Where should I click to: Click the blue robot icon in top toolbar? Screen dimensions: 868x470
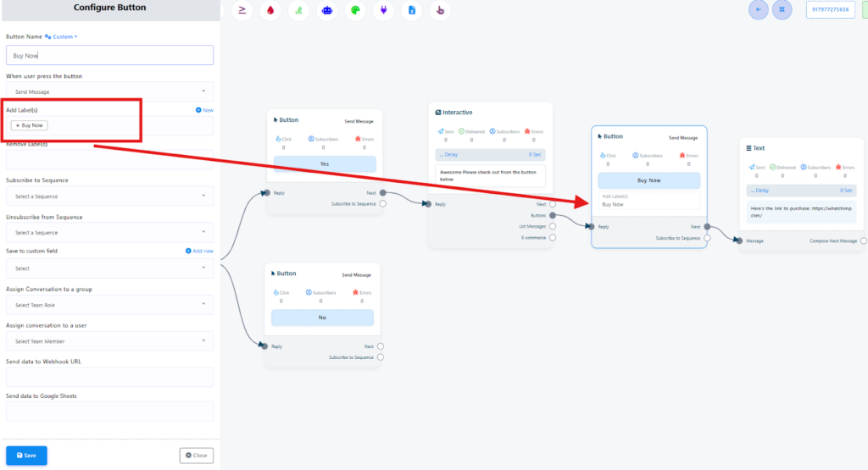tap(326, 10)
